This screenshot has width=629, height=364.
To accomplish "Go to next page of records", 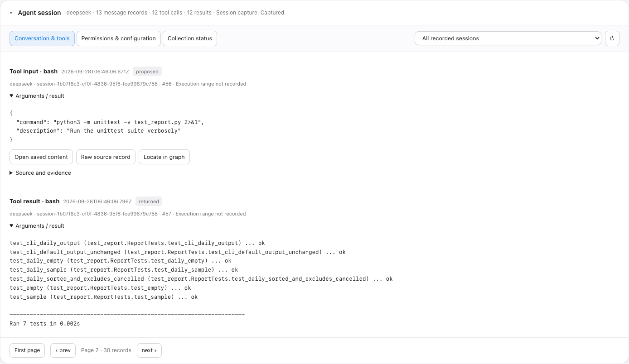I will [149, 350].
